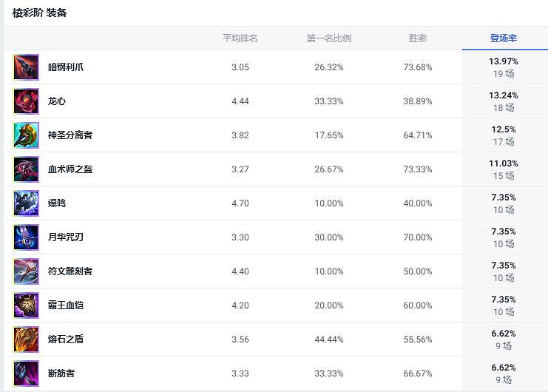Screen dimensions: 548x392
Task: Click the 熔石之盾 item icon
Action: coord(26,339)
